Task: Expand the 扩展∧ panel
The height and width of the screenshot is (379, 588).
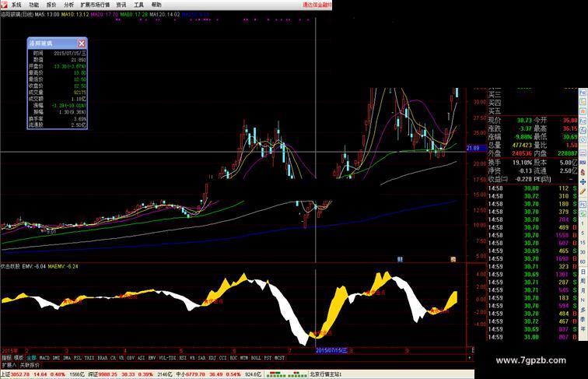Action: (9, 365)
